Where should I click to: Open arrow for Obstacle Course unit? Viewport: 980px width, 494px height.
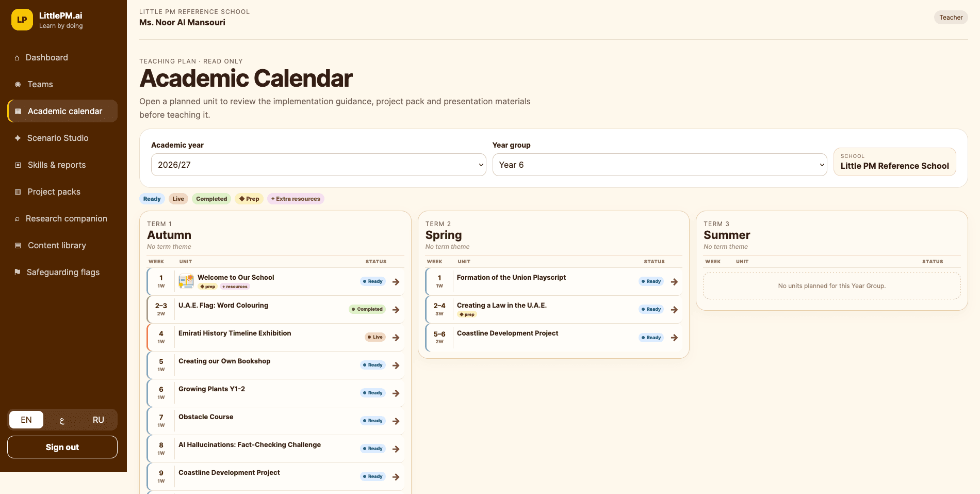396,421
